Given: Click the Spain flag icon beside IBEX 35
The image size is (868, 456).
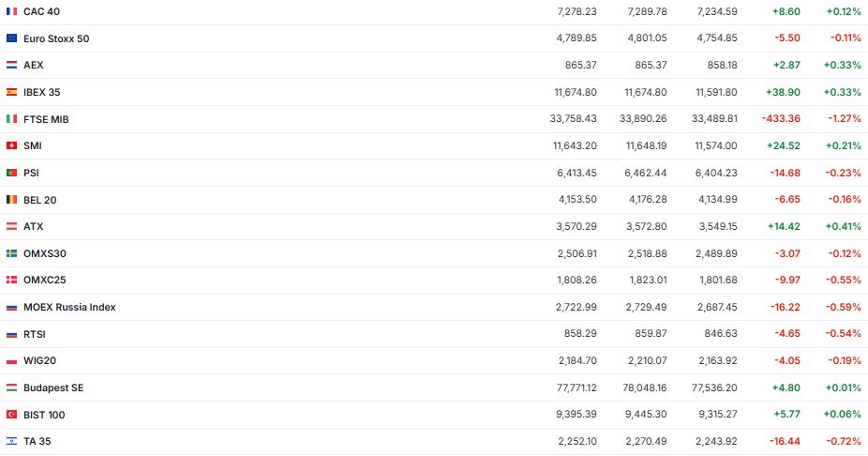Looking at the screenshot, I should coord(11,92).
